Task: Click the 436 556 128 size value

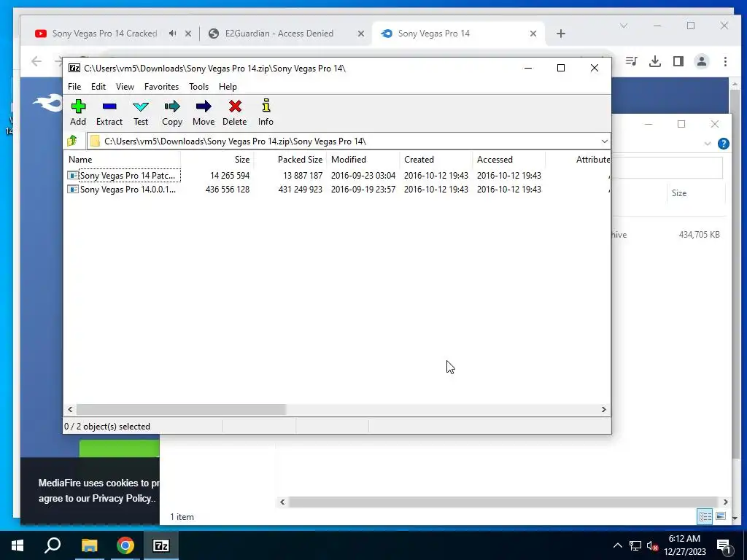Action: [x=228, y=190]
